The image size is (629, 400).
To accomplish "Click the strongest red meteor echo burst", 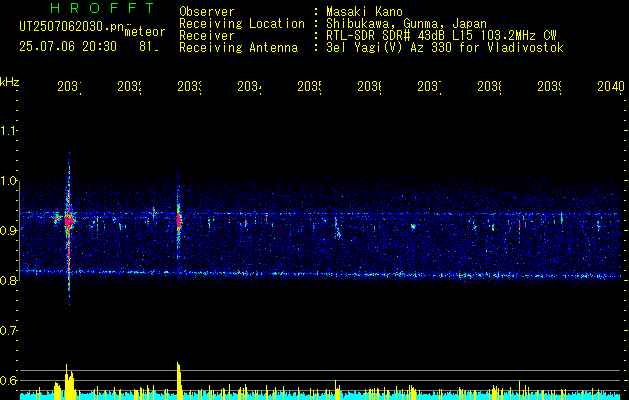I will click(x=69, y=221).
